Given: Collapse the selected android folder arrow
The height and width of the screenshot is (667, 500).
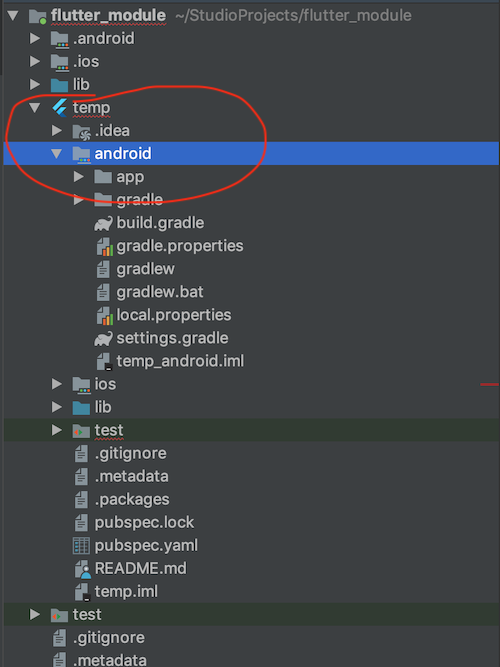Looking at the screenshot, I should [57, 154].
